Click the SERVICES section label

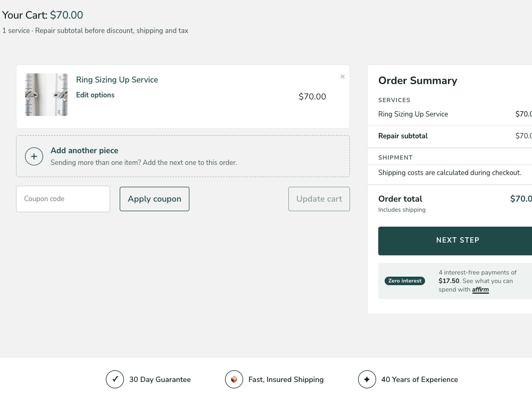click(x=394, y=100)
